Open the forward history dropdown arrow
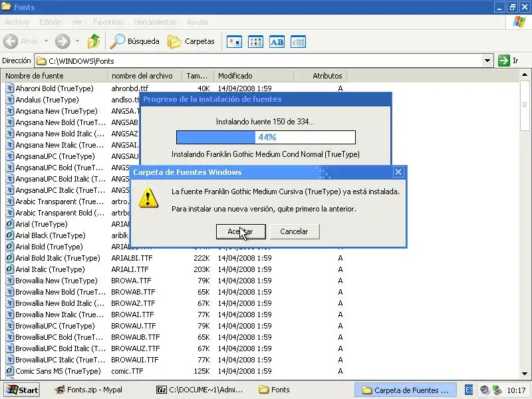Viewport: 532px width, 399px height. 77,41
